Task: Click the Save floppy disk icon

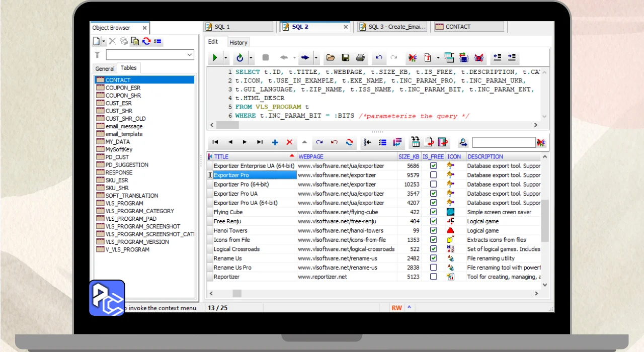Action: pyautogui.click(x=345, y=58)
